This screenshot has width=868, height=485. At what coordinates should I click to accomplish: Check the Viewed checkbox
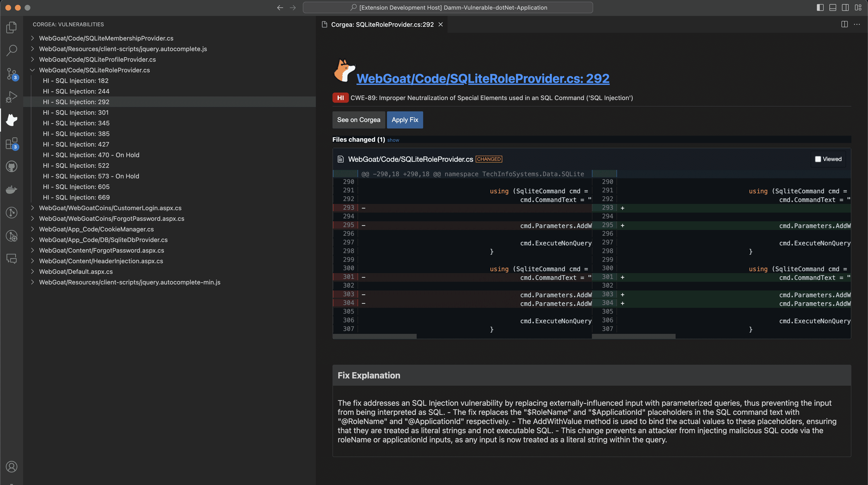tap(818, 159)
